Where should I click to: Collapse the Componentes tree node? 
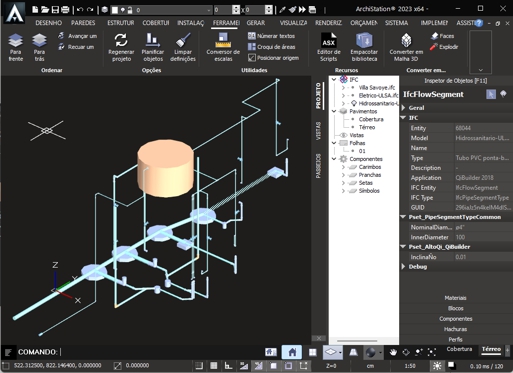(334, 159)
